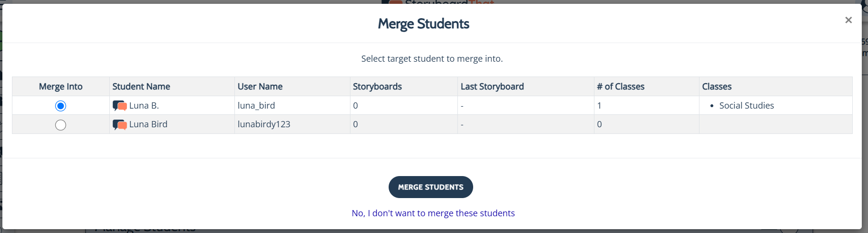The image size is (868, 233).
Task: Click the Classes column header
Action: click(717, 87)
